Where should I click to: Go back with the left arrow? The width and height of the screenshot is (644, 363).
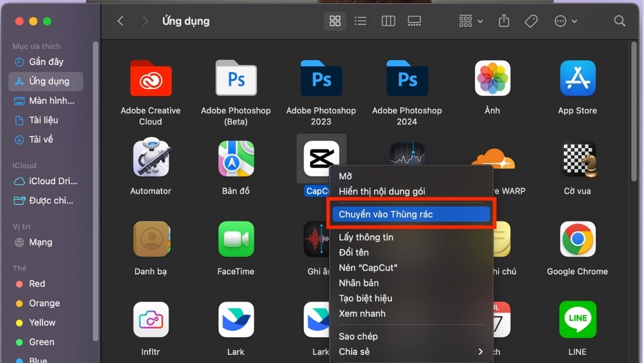tap(120, 21)
